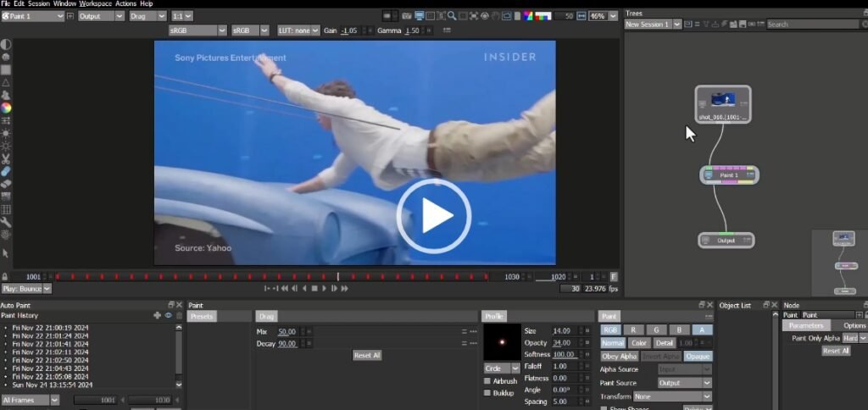Toggle the G channel button
This screenshot has height=410, width=868.
pos(656,330)
